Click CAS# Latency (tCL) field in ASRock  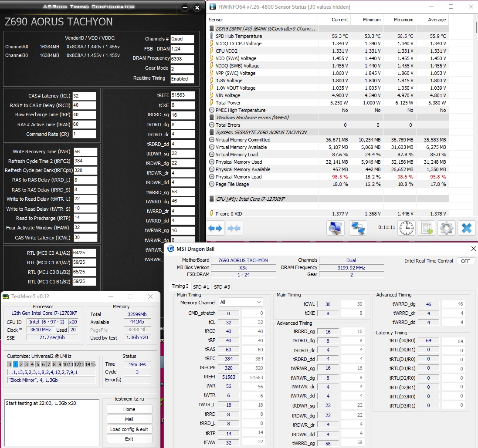point(84,96)
